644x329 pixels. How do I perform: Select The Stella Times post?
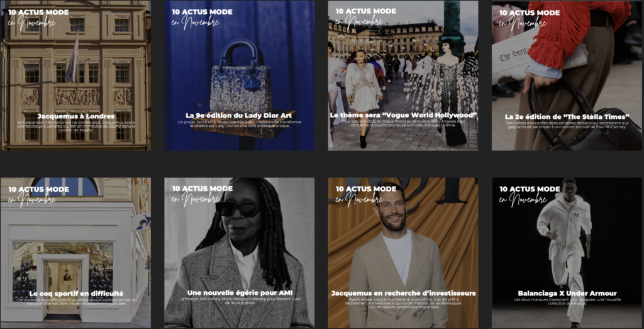pyautogui.click(x=567, y=75)
